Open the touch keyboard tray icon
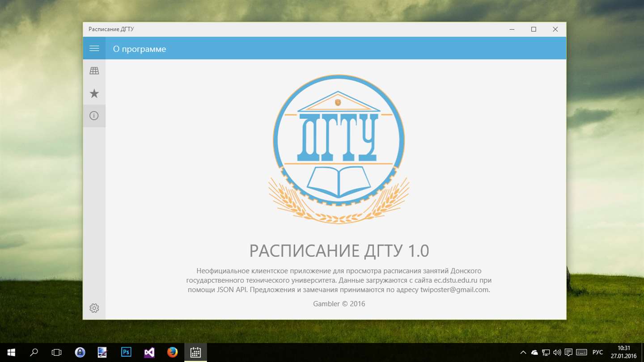The image size is (644, 362). [x=581, y=352]
